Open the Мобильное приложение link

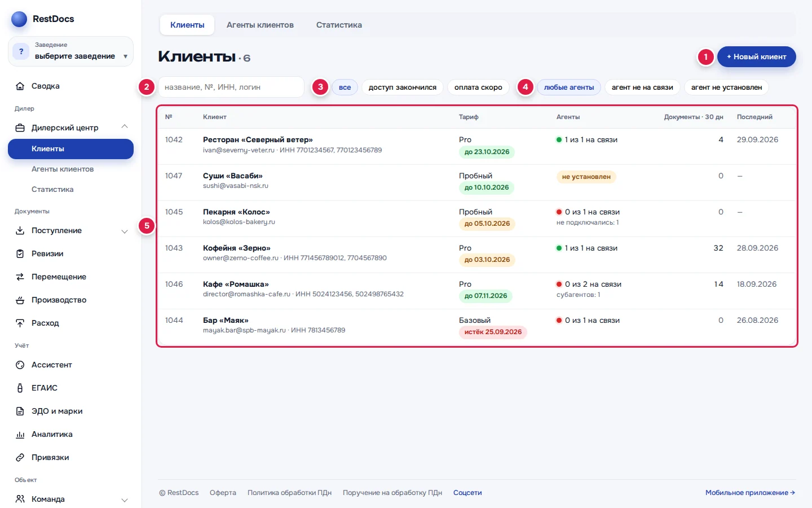pos(750,493)
